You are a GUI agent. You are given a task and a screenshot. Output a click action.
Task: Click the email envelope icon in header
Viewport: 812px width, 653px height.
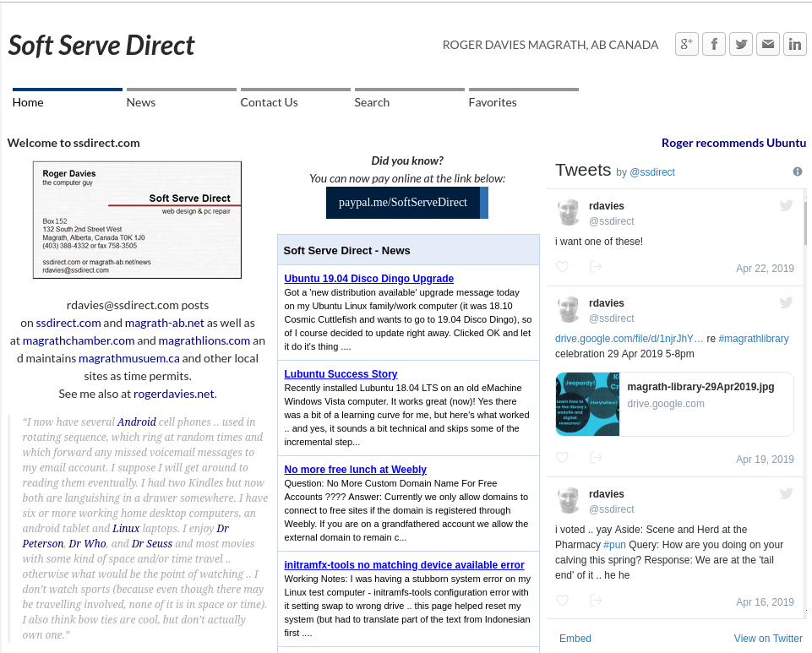(768, 44)
